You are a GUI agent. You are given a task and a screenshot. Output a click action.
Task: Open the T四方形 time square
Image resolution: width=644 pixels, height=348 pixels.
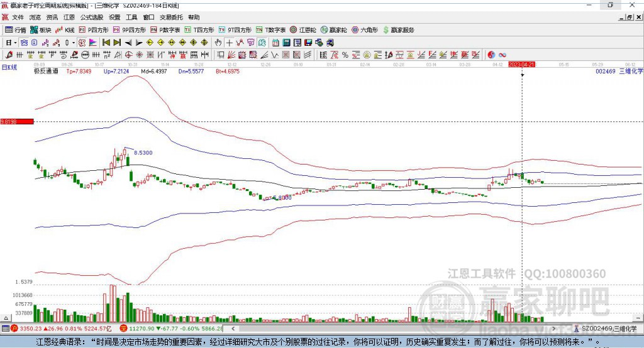(x=199, y=30)
